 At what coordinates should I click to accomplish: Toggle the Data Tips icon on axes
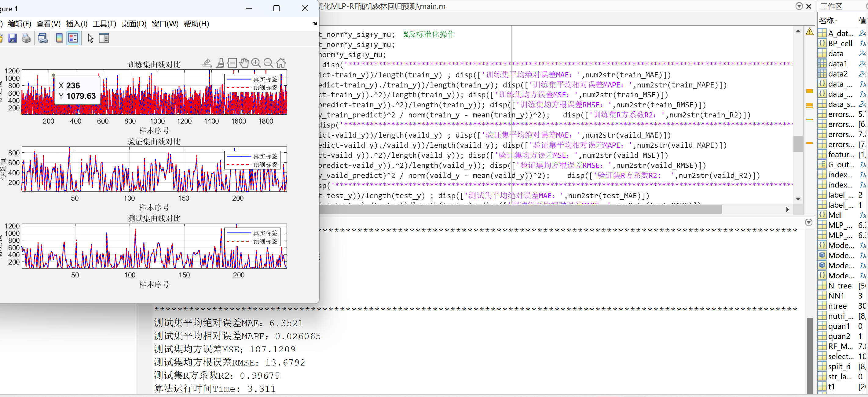point(232,63)
